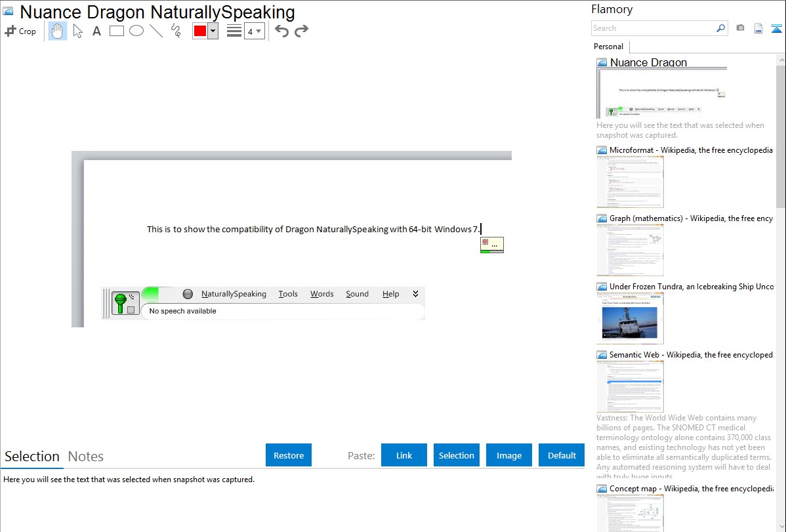Click the Microformat snapshot title text
786x532 pixels.
pyautogui.click(x=691, y=150)
